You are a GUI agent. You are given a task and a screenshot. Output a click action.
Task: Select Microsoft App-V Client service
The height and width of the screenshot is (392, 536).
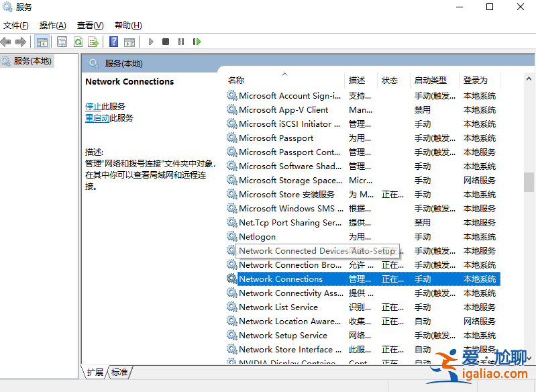tap(283, 110)
